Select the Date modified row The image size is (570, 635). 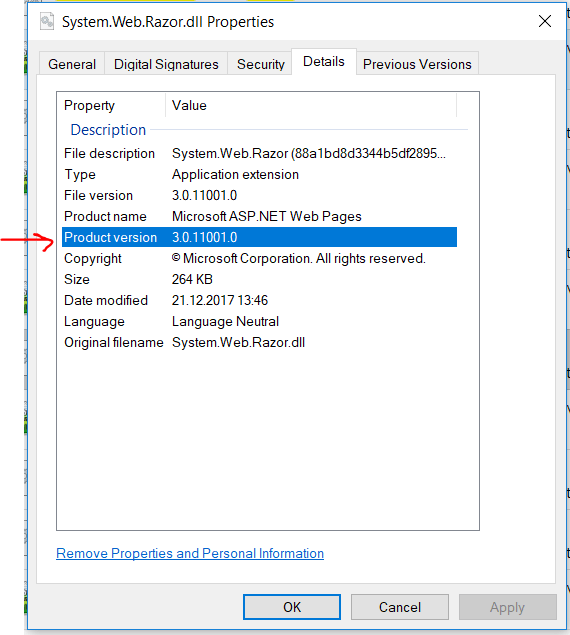coord(259,300)
